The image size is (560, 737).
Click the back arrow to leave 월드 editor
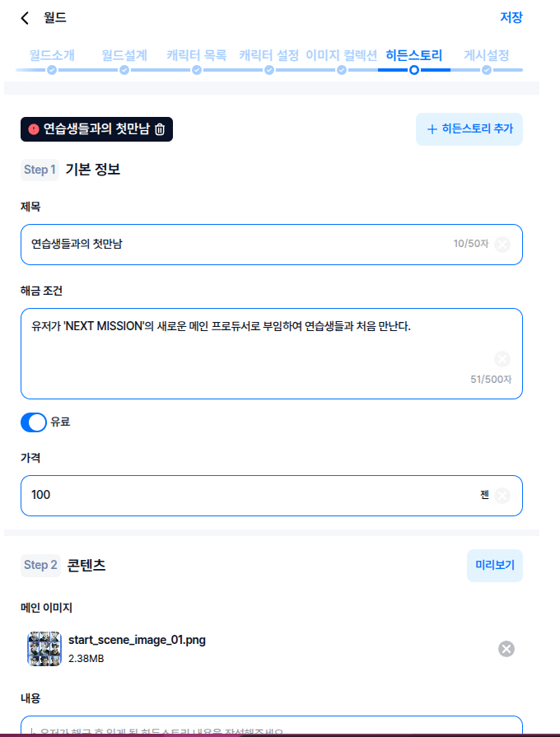point(23,17)
